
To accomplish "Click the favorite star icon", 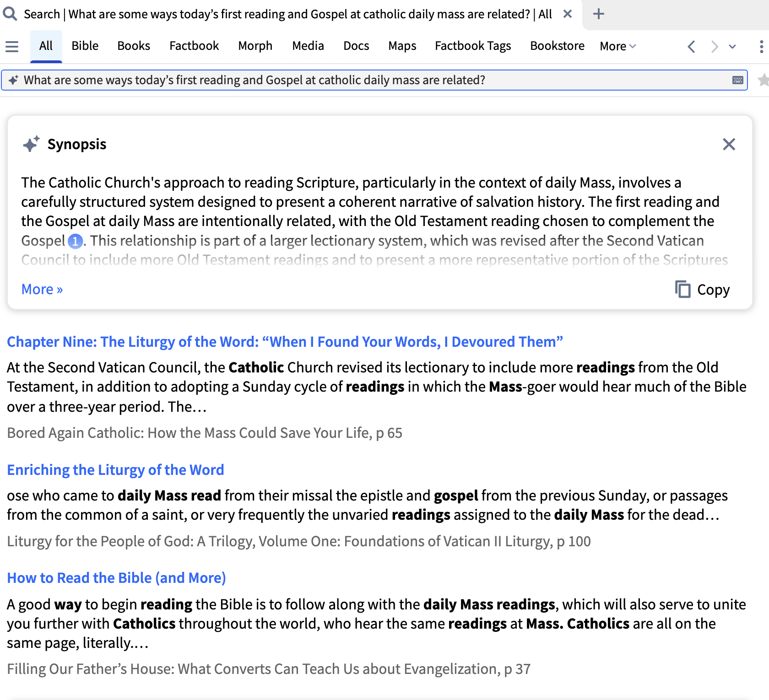I will [763, 80].
